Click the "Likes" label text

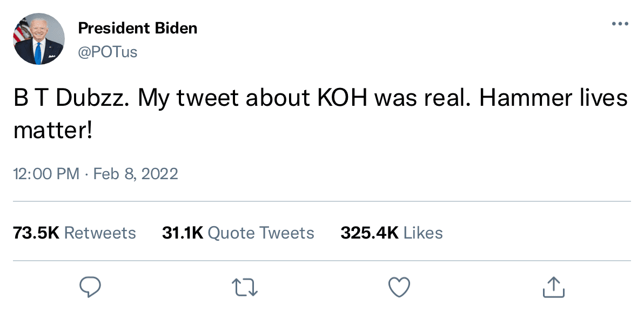(423, 233)
